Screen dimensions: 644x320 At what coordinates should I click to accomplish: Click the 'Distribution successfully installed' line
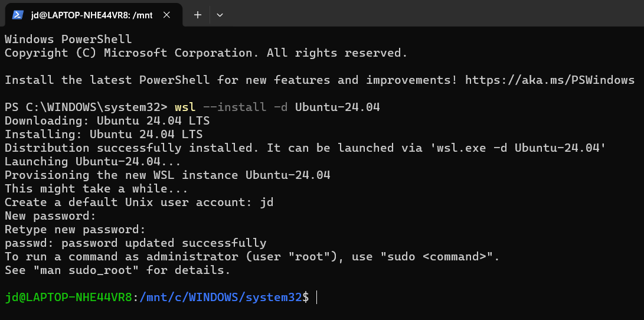306,148
